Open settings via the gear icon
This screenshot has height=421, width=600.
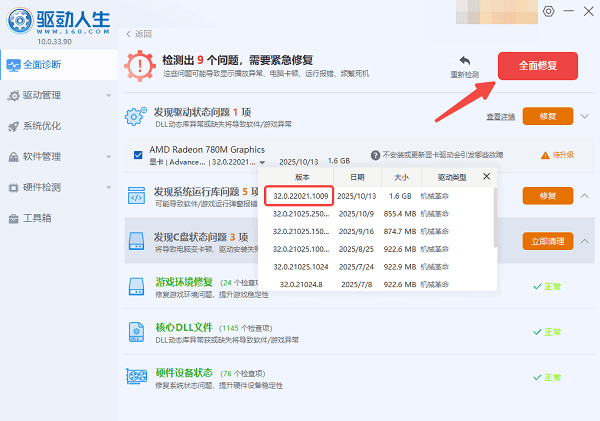tap(548, 12)
